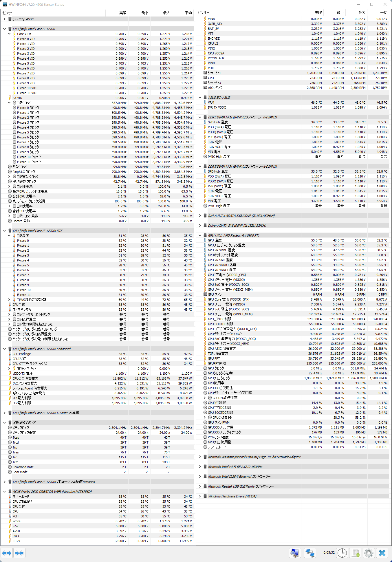Screen dimensions: 392x562
Task: Click the clock icon beside バスクロック
Action: 10,167
